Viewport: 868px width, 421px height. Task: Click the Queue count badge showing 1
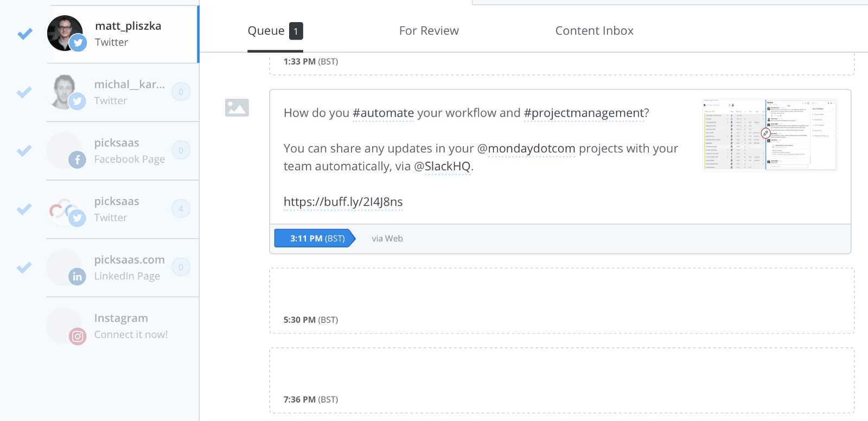pyautogui.click(x=296, y=31)
